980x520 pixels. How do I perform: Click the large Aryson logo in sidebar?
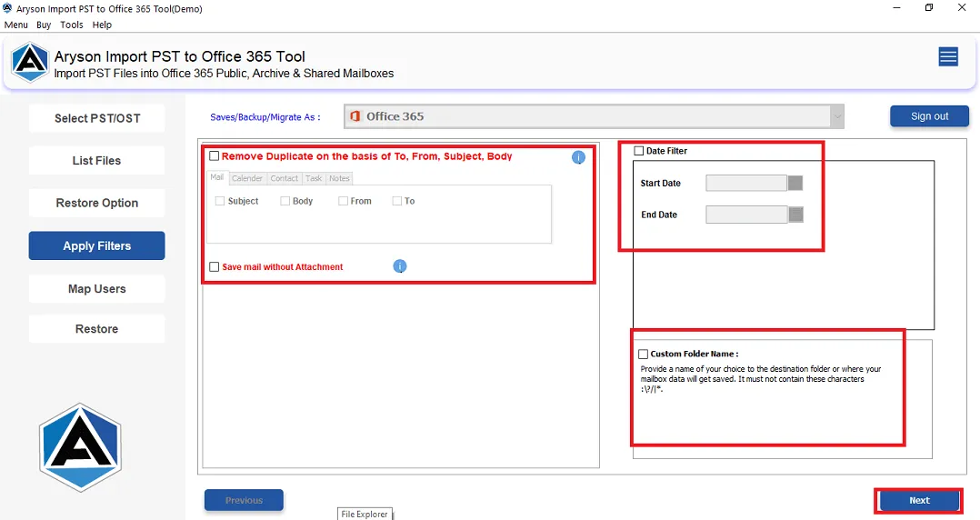(80, 447)
